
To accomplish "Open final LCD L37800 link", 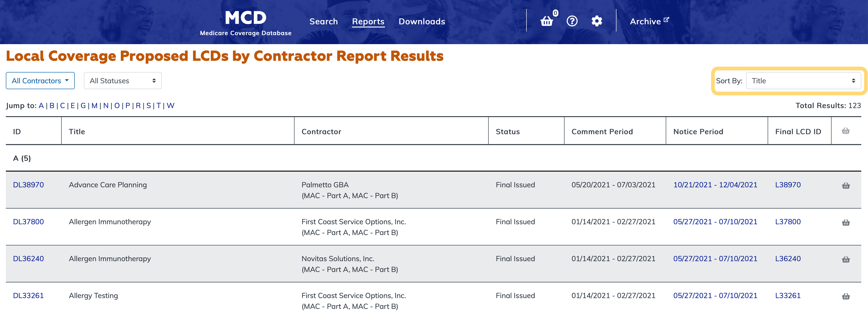I will click(787, 222).
